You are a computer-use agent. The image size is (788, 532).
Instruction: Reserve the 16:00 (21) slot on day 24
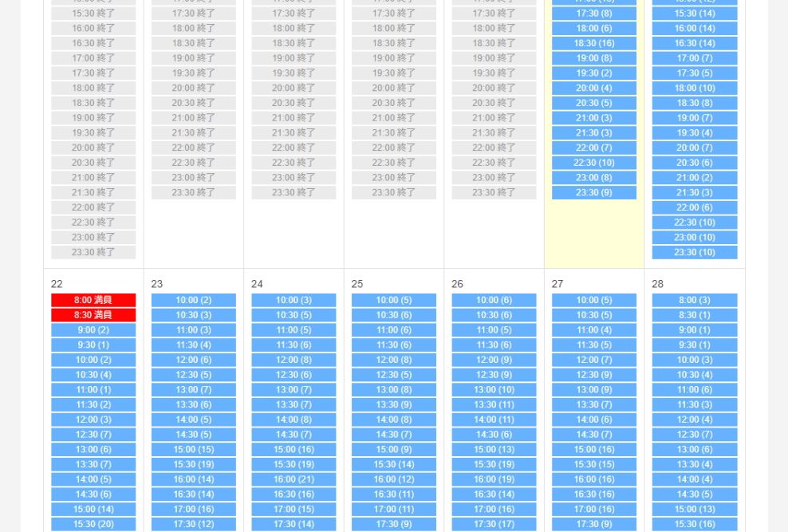click(x=294, y=479)
